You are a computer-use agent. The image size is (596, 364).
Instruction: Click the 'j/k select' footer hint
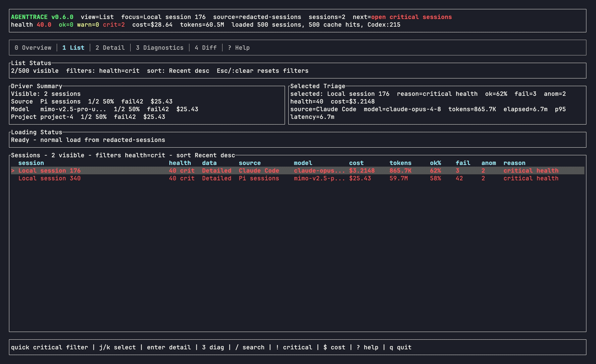click(x=118, y=347)
